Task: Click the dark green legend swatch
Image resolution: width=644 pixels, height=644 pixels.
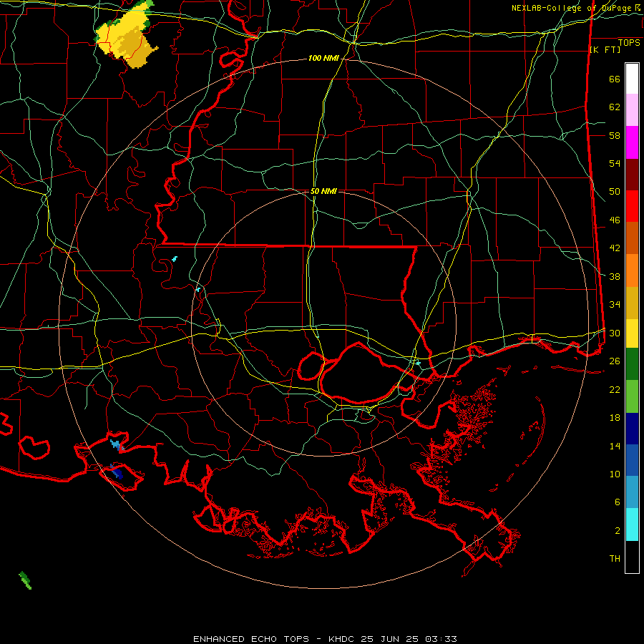Action: click(632, 364)
